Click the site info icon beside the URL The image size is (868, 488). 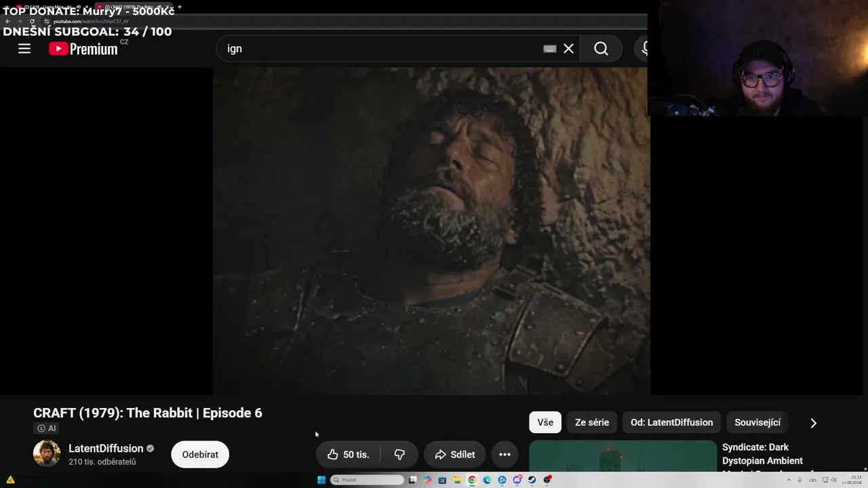[47, 21]
